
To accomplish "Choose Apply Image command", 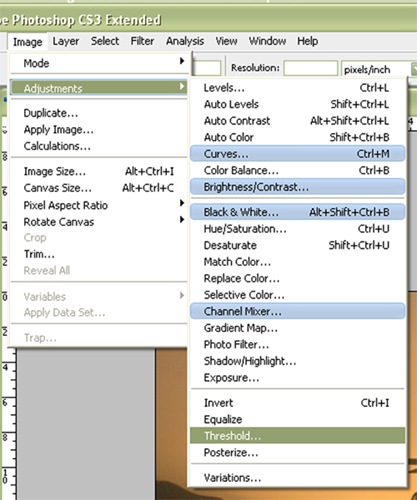I will 99,129.
